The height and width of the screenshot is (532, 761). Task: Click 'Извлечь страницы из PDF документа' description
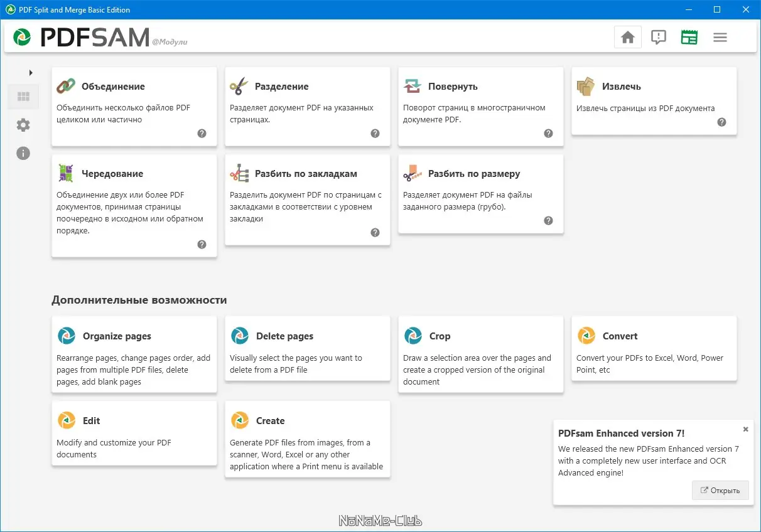point(645,108)
